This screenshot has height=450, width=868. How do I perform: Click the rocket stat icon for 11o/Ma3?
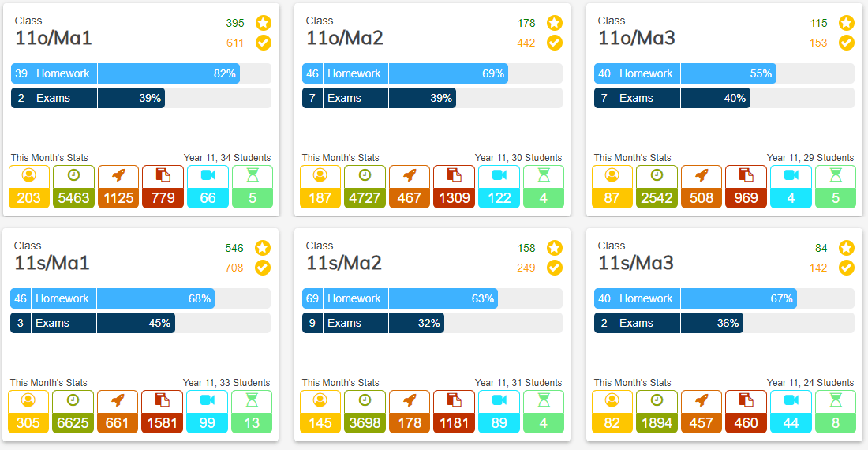pos(702,175)
